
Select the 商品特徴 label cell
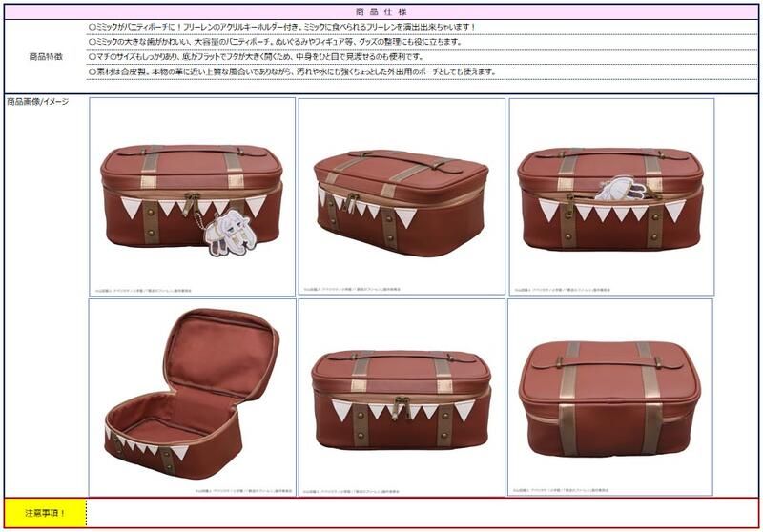(x=46, y=57)
